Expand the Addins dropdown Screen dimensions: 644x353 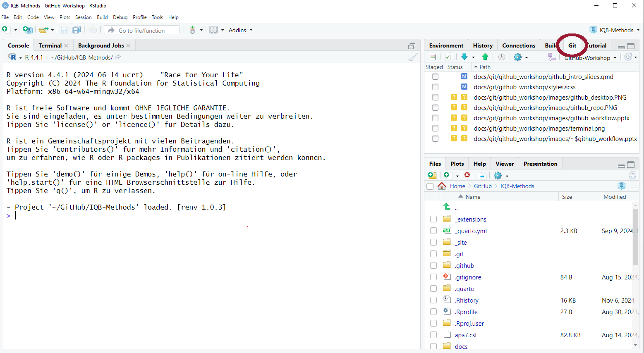tap(240, 30)
